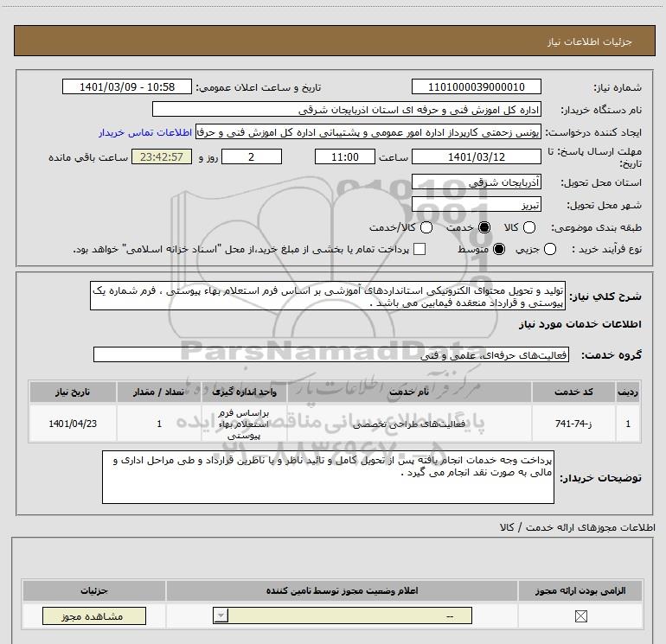Click the measurement unit cell براساس فرم استعلام
Image resolution: width=666 pixels, height=644 pixels.
[x=244, y=424]
